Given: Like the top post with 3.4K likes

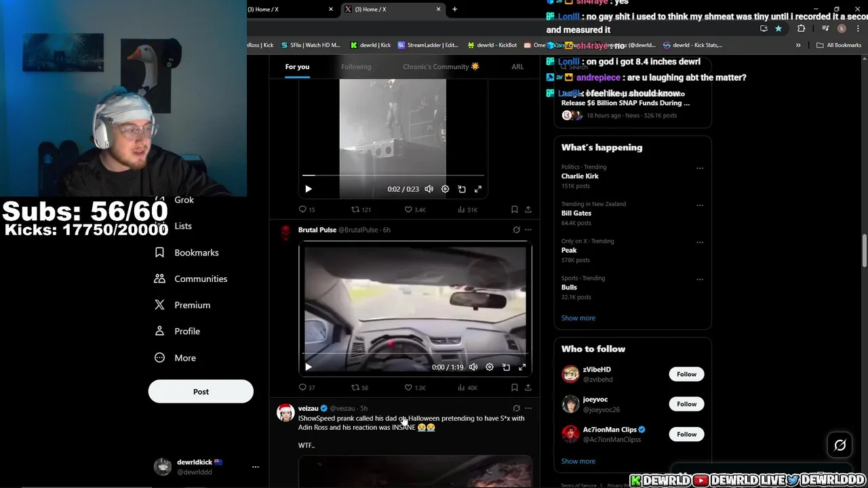Looking at the screenshot, I should click(x=414, y=209).
